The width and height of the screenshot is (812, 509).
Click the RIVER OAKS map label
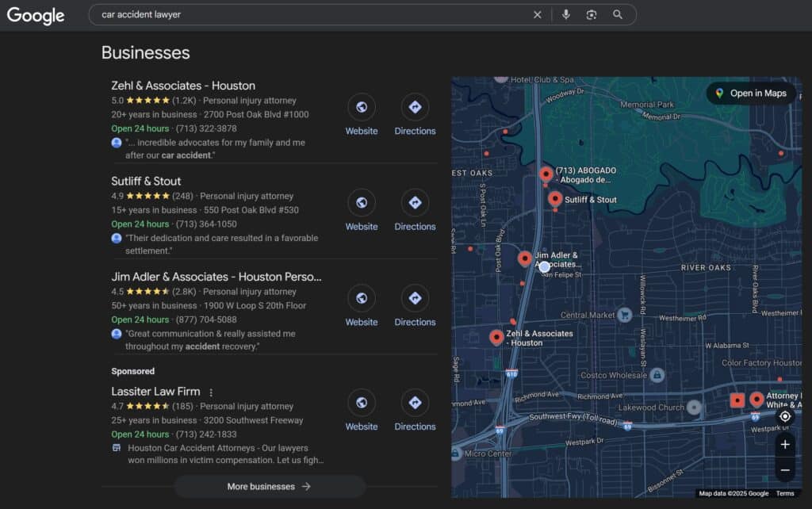pos(706,268)
